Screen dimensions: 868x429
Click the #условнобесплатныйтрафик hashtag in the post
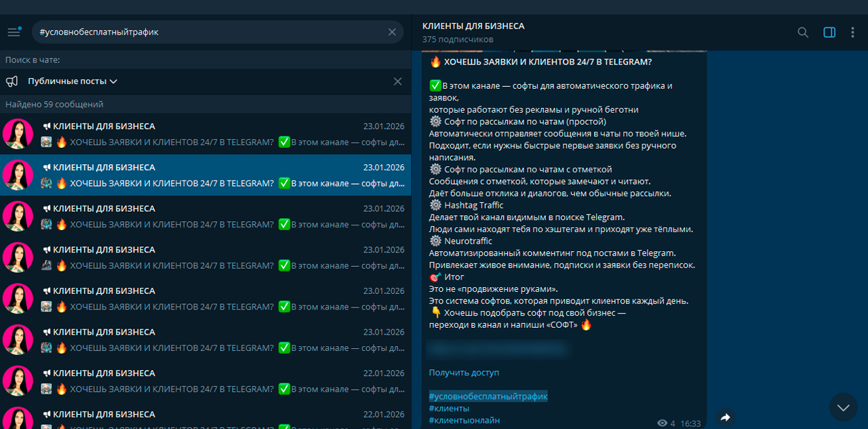(x=488, y=396)
